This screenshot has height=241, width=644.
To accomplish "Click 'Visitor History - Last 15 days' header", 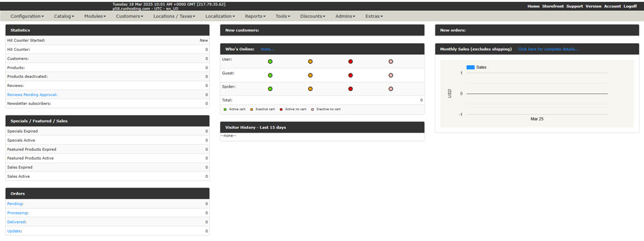I will pyautogui.click(x=322, y=127).
